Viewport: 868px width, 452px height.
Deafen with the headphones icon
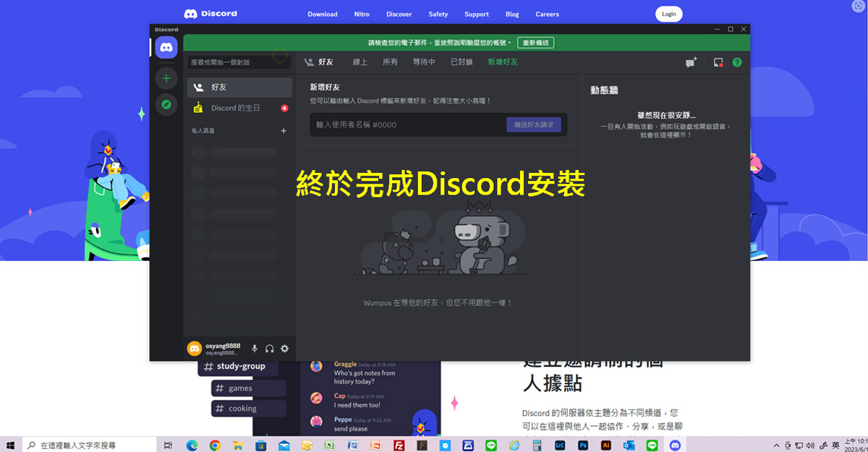[x=269, y=349]
